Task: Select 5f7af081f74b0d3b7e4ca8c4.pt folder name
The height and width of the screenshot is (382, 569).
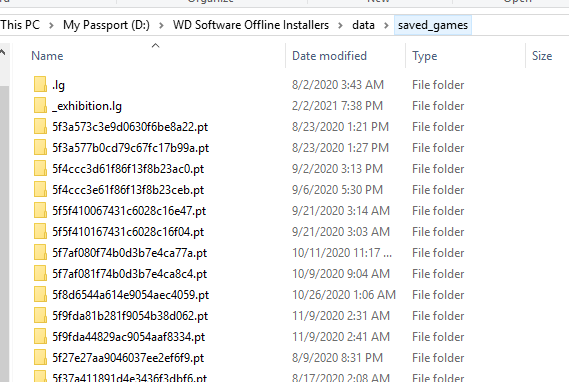Action: [x=130, y=274]
